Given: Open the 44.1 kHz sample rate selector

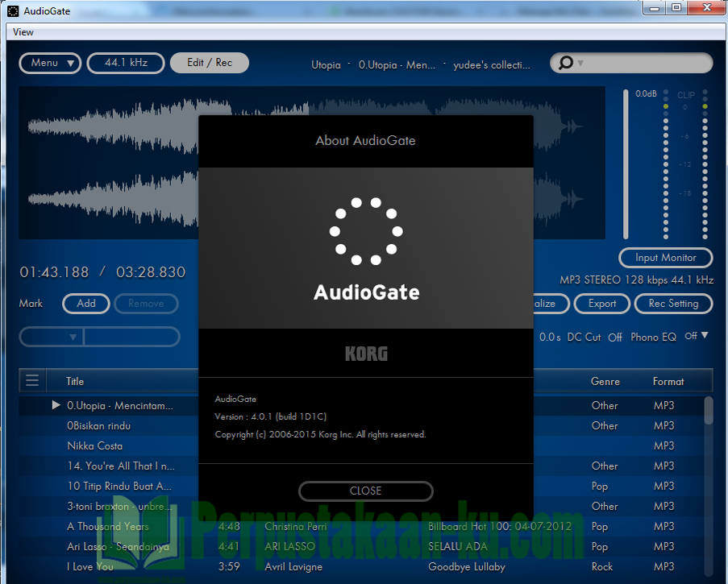Looking at the screenshot, I should coord(126,63).
